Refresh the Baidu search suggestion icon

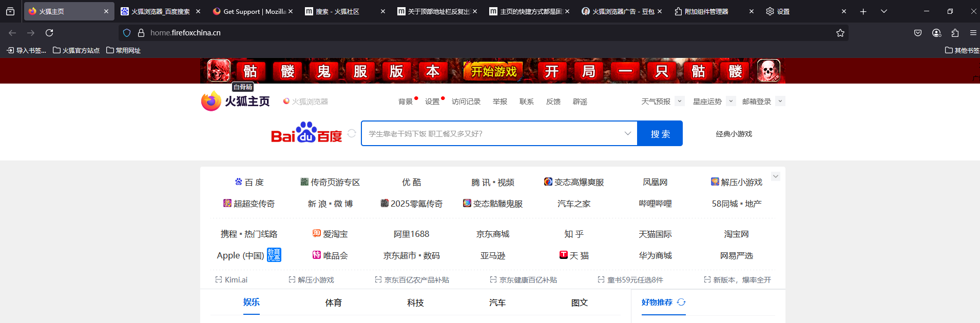352,133
